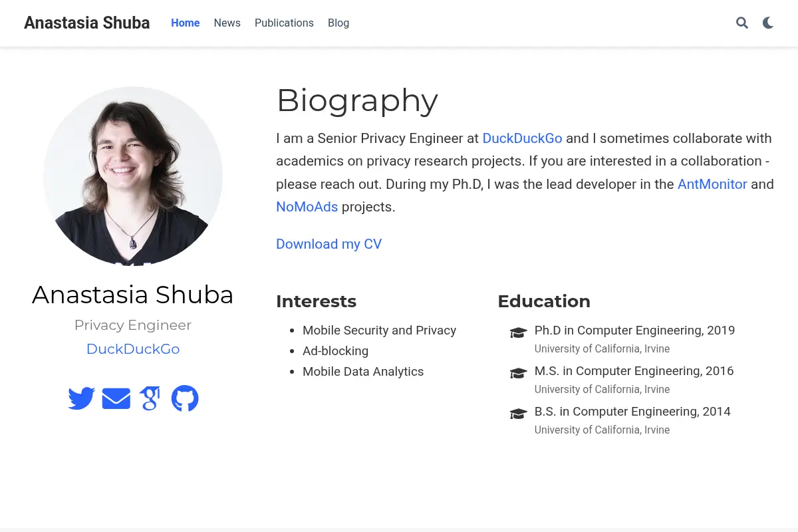Open the Blog nav item
Image resolution: width=798 pixels, height=532 pixels.
click(338, 23)
